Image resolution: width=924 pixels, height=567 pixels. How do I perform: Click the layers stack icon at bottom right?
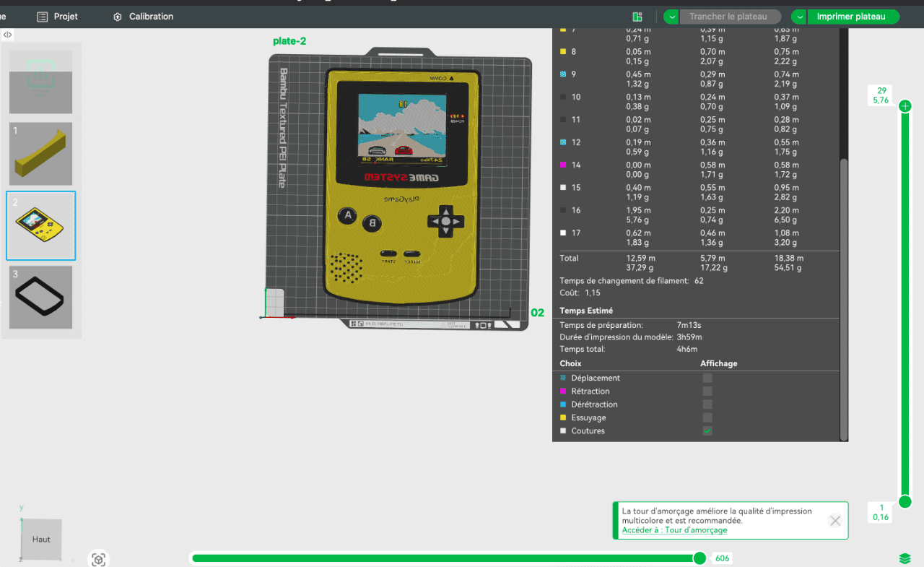(x=905, y=558)
